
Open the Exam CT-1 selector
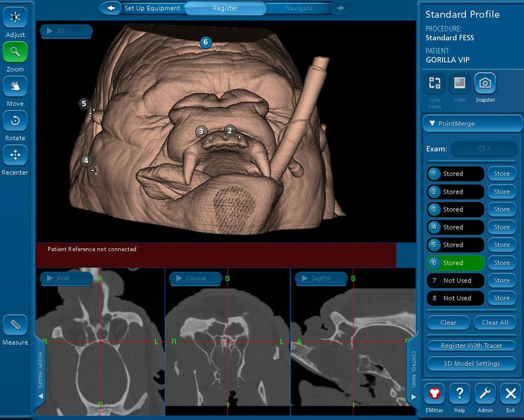pyautogui.click(x=484, y=149)
